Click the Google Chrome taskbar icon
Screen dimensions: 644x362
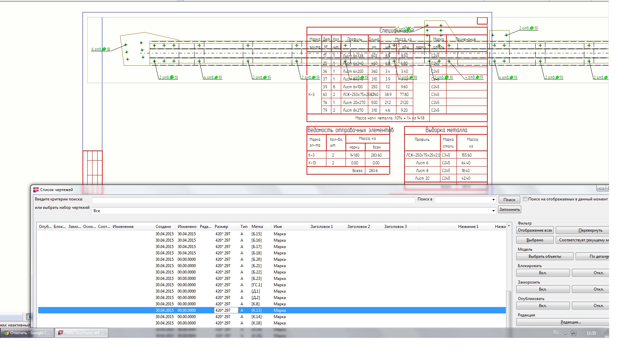6,333
